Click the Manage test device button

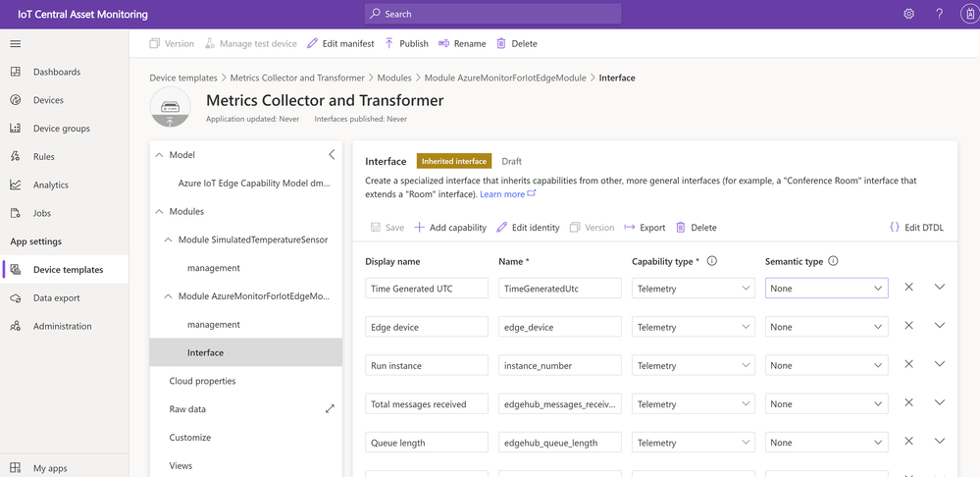coord(250,44)
